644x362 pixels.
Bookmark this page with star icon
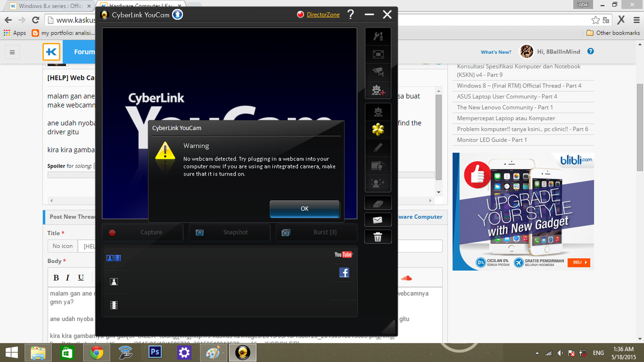[x=596, y=20]
